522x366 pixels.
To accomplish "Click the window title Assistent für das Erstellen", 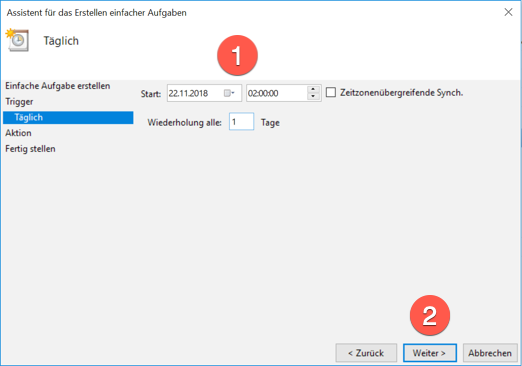I will (x=97, y=13).
